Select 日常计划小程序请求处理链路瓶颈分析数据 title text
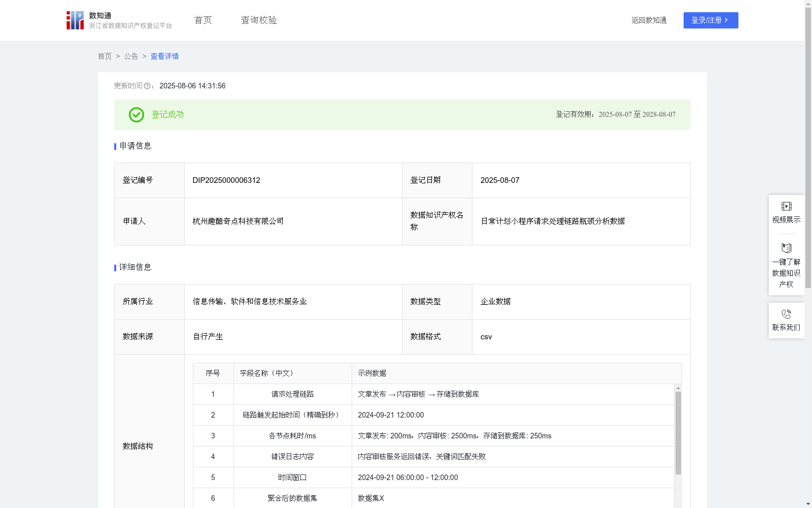The image size is (812, 508). point(553,221)
